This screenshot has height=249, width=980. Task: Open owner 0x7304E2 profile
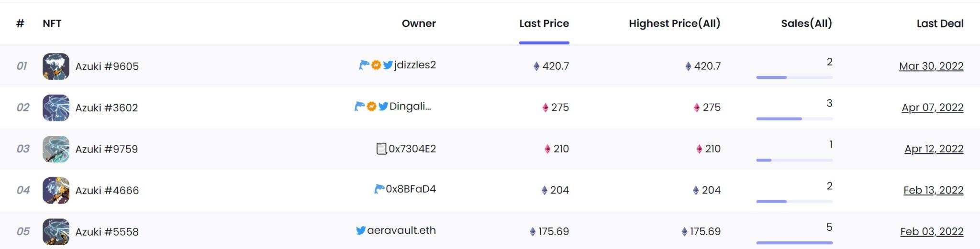click(412, 149)
